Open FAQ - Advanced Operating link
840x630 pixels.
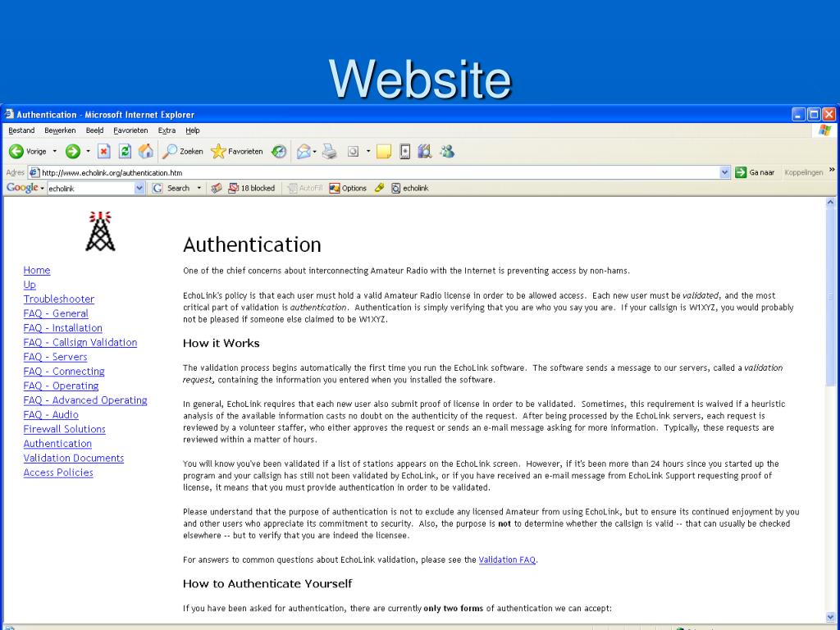(x=85, y=400)
